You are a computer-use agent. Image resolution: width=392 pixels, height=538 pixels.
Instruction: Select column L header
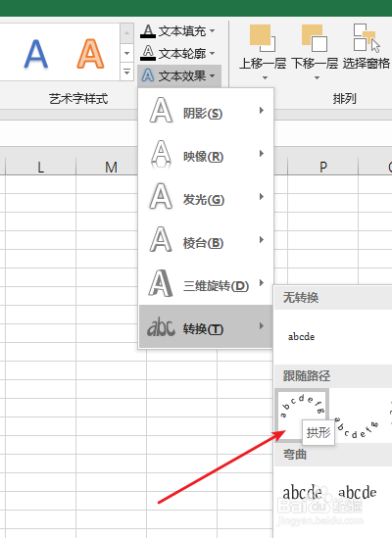tap(40, 167)
